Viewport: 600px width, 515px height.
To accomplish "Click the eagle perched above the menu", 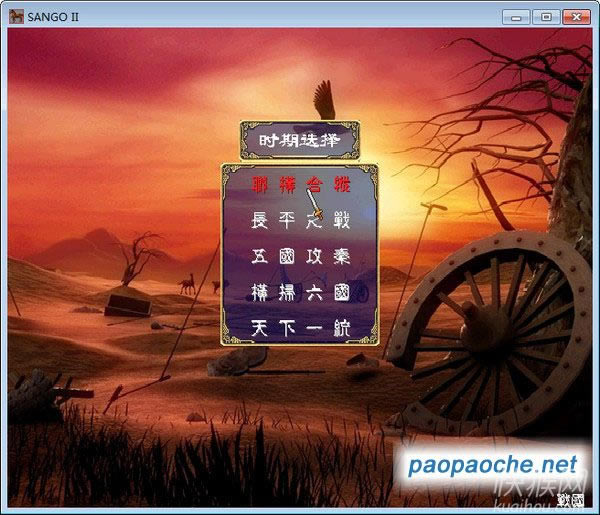I will [321, 100].
